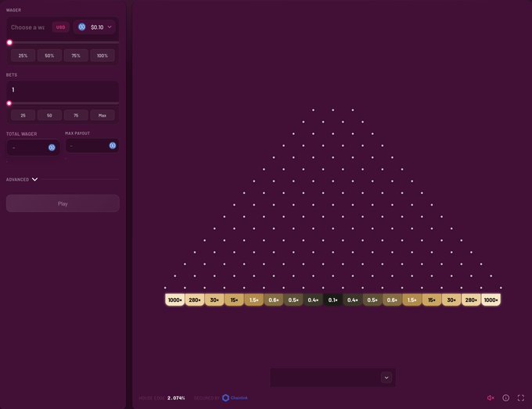
Task: Set wager to 25%
Action: [23, 56]
